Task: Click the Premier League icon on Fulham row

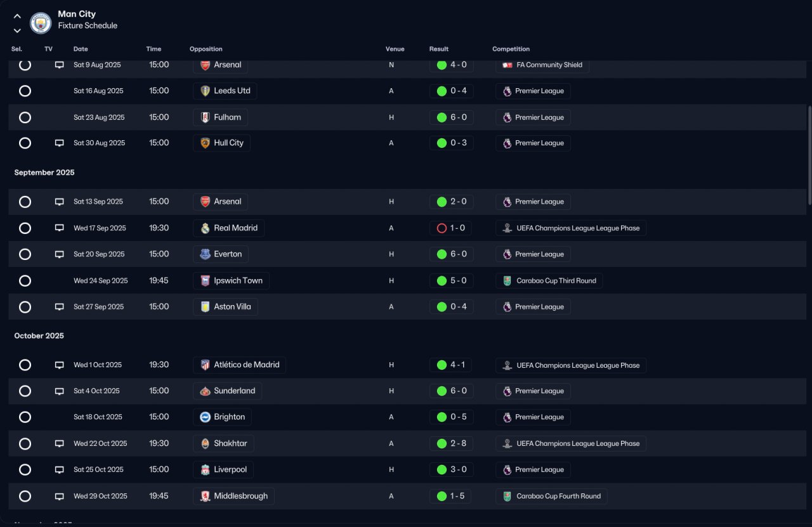Action: [507, 117]
